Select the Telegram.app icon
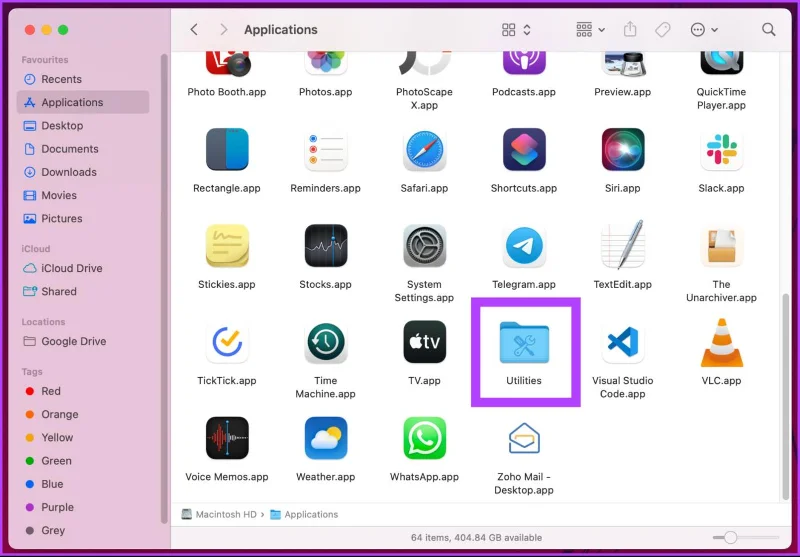Screen dimensions: 800x557 [x=524, y=246]
